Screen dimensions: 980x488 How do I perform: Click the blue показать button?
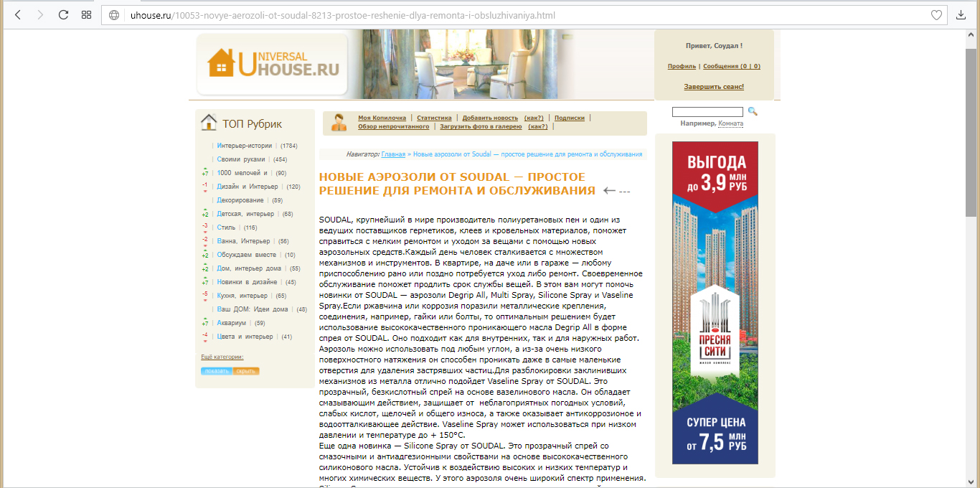217,371
